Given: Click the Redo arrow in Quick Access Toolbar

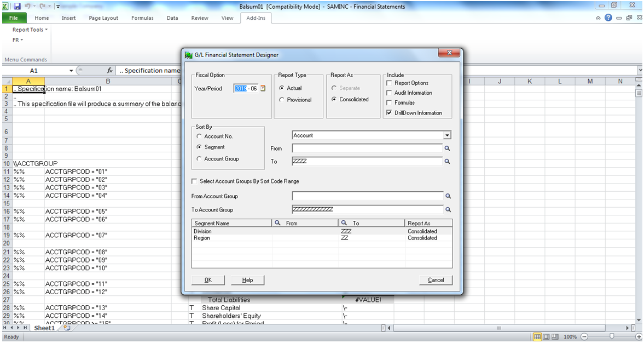Looking at the screenshot, I should point(42,7).
